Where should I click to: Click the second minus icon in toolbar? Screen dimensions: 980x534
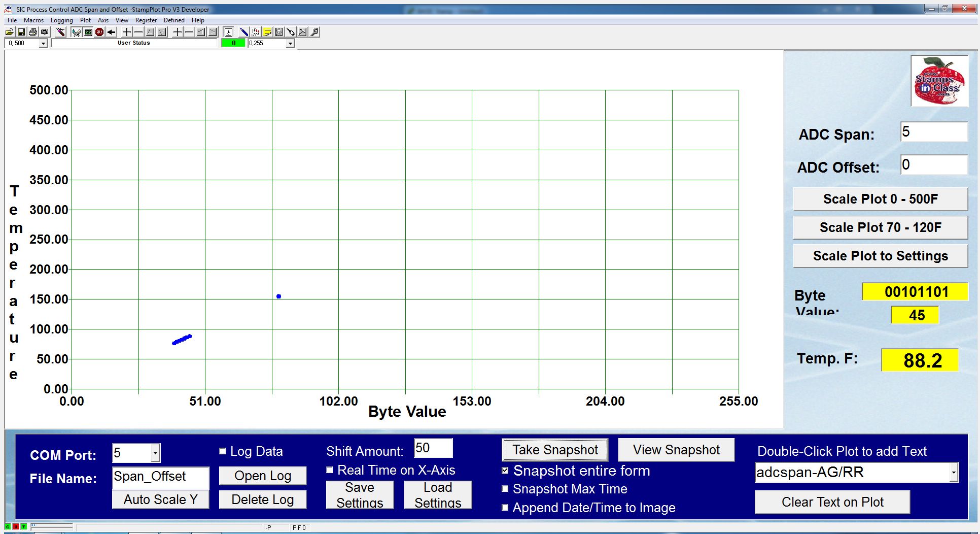189,32
